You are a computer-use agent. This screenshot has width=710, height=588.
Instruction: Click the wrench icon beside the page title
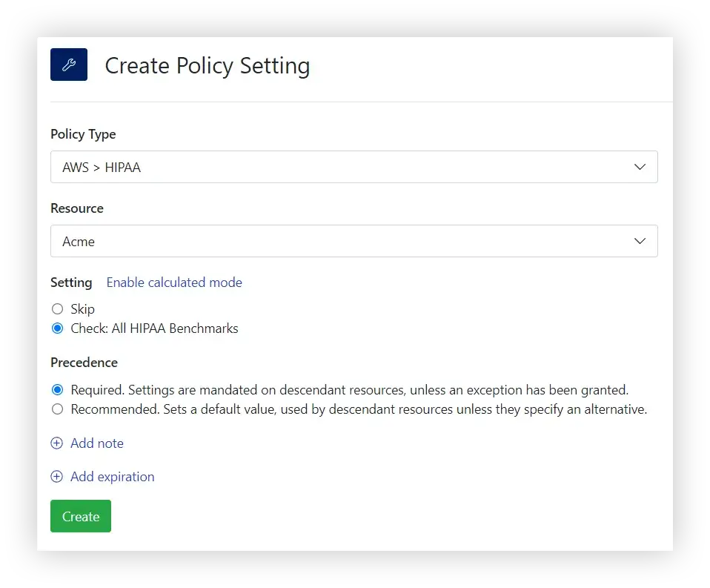pos(69,65)
